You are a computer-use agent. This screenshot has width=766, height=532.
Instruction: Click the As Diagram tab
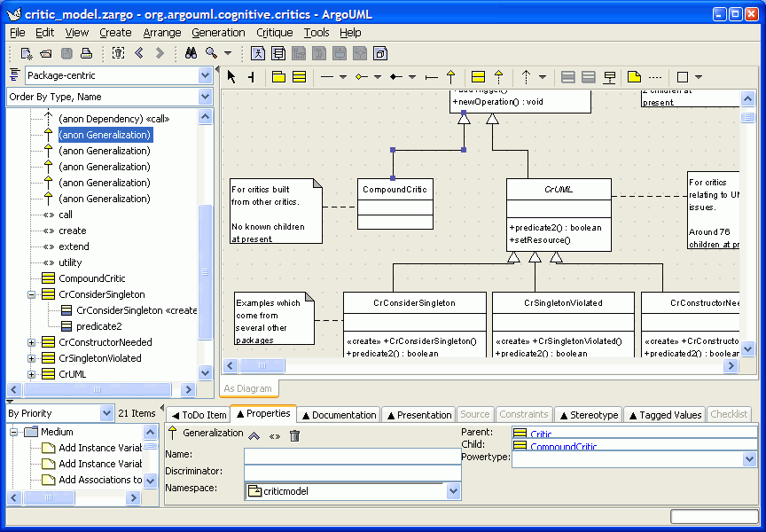[248, 388]
